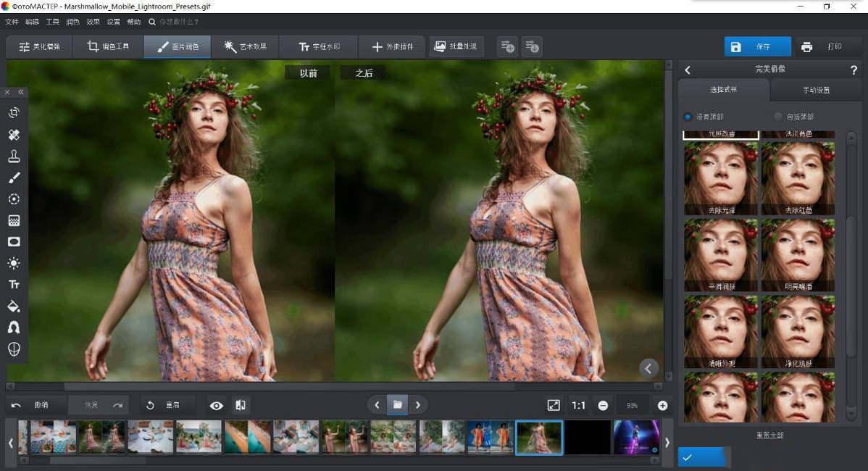Click the paint bucket fill tool
The width and height of the screenshot is (868, 471).
pos(14,306)
